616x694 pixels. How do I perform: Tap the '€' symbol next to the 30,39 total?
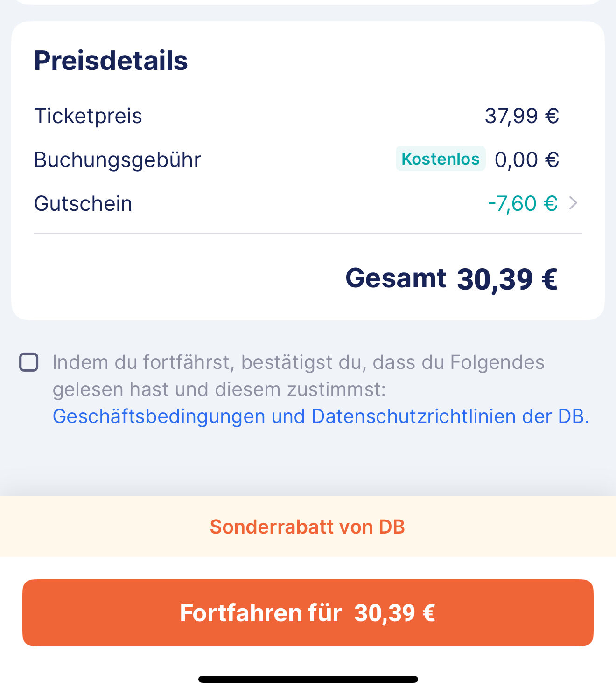(550, 279)
